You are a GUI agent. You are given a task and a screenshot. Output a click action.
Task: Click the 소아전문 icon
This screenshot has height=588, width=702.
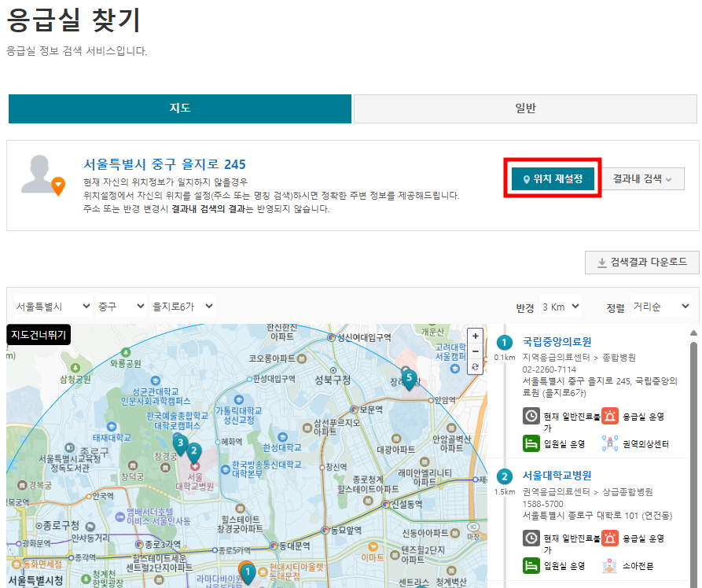pyautogui.click(x=610, y=566)
